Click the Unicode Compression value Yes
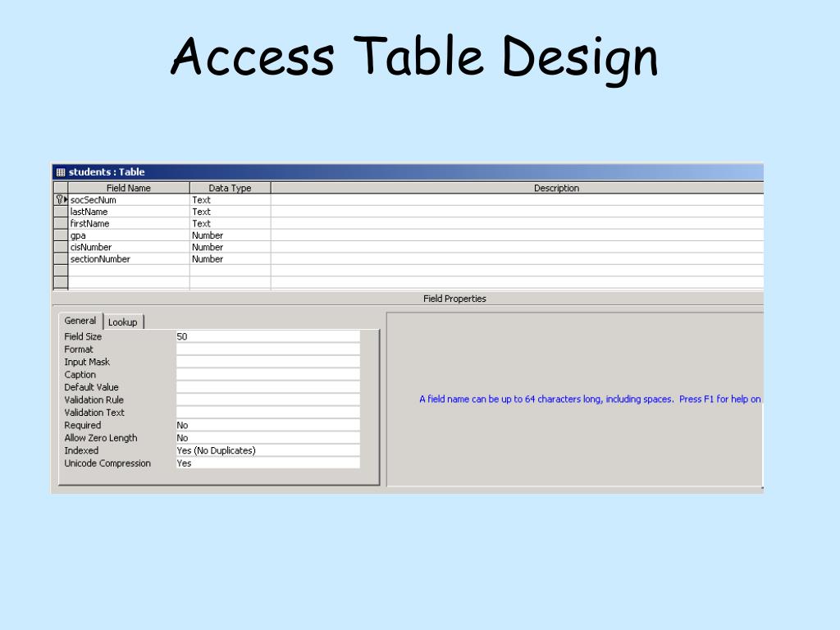The image size is (840, 630). coord(268,463)
